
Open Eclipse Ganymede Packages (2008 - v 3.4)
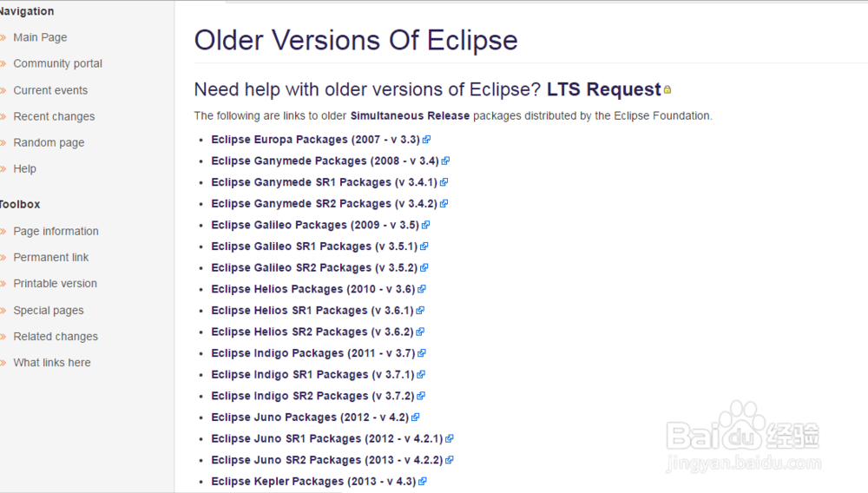tap(325, 161)
